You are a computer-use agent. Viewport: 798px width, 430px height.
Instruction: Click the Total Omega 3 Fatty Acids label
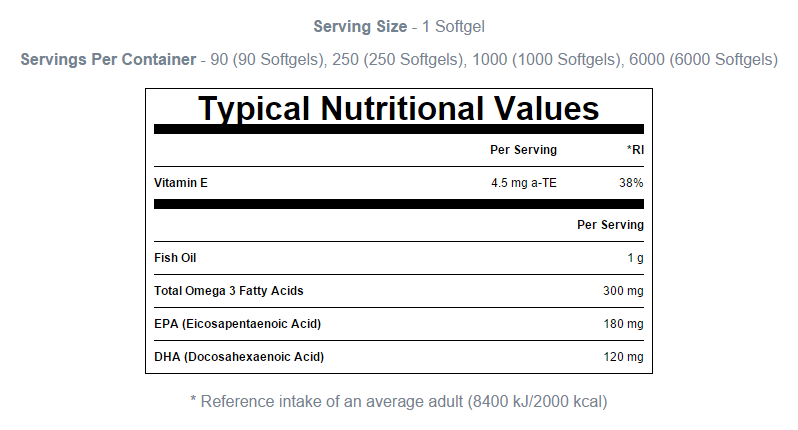(228, 291)
